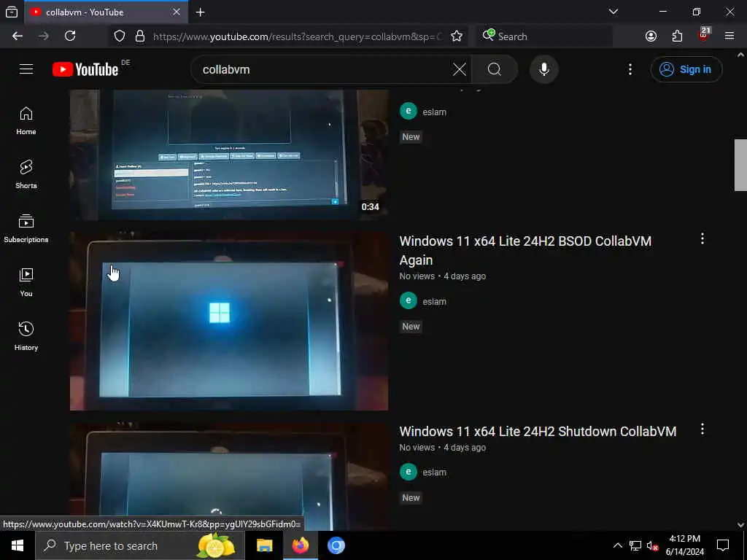Click the Windows taskbar search box
The height and width of the screenshot is (560, 747).
[139, 545]
